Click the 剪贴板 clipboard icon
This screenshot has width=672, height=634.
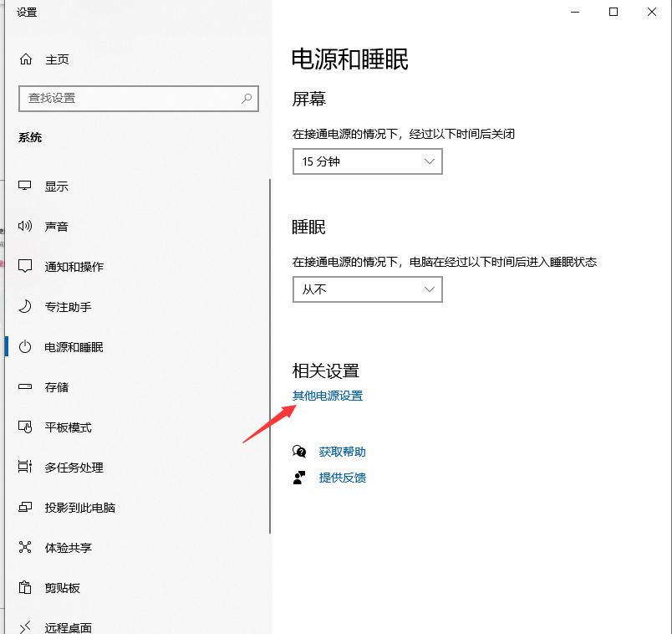pyautogui.click(x=24, y=587)
